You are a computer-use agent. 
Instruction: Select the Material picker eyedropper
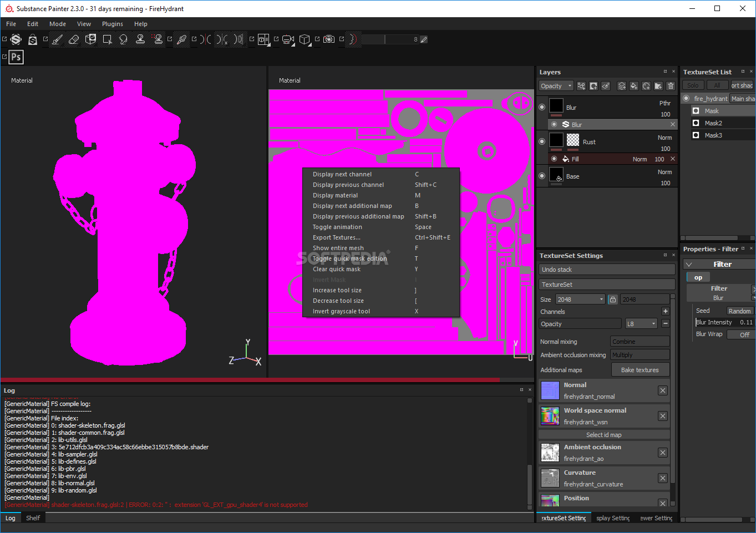tap(181, 39)
